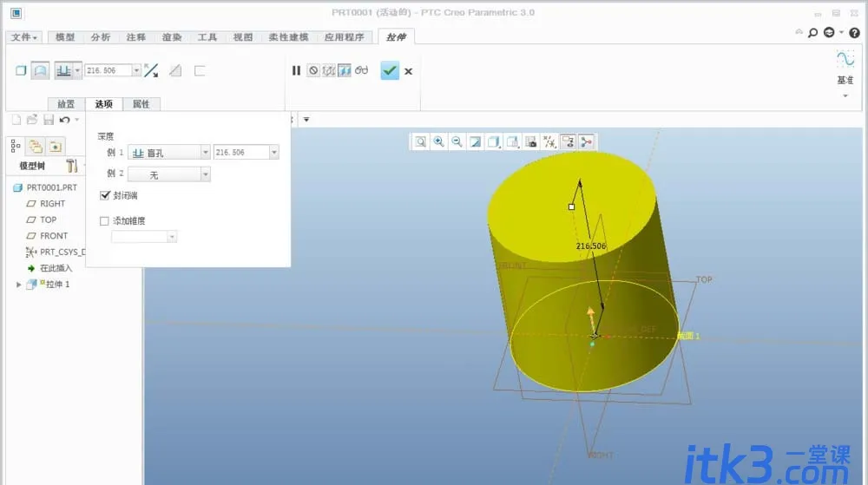Toggle the thicken sketch icon

tap(200, 71)
